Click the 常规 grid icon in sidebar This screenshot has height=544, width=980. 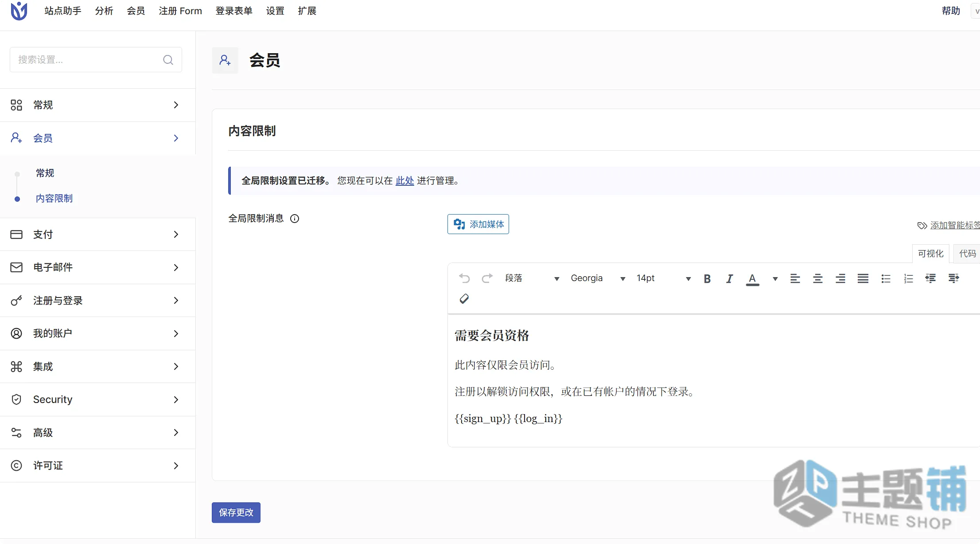coord(16,105)
